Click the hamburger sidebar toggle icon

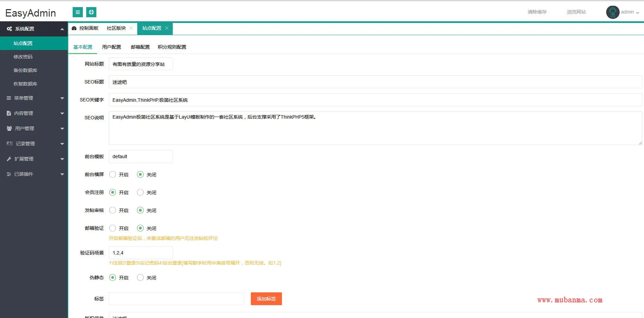click(77, 12)
